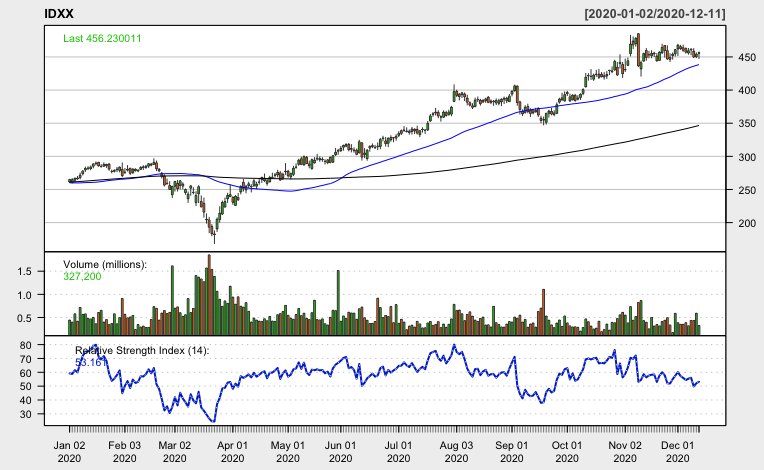Click the 250 price axis label

[747, 190]
